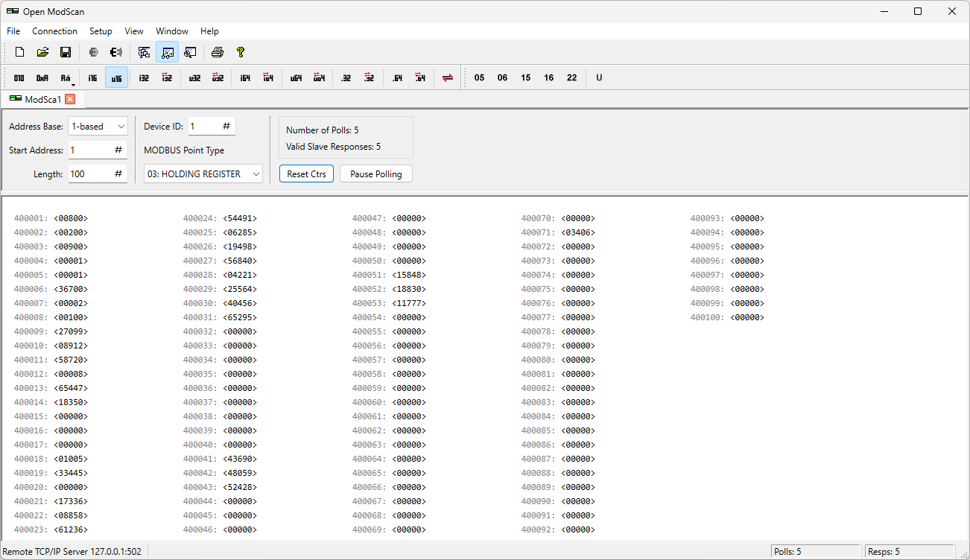Screen dimensions: 970x560
Task: Click function code 16 toolbar button
Action: 548,77
